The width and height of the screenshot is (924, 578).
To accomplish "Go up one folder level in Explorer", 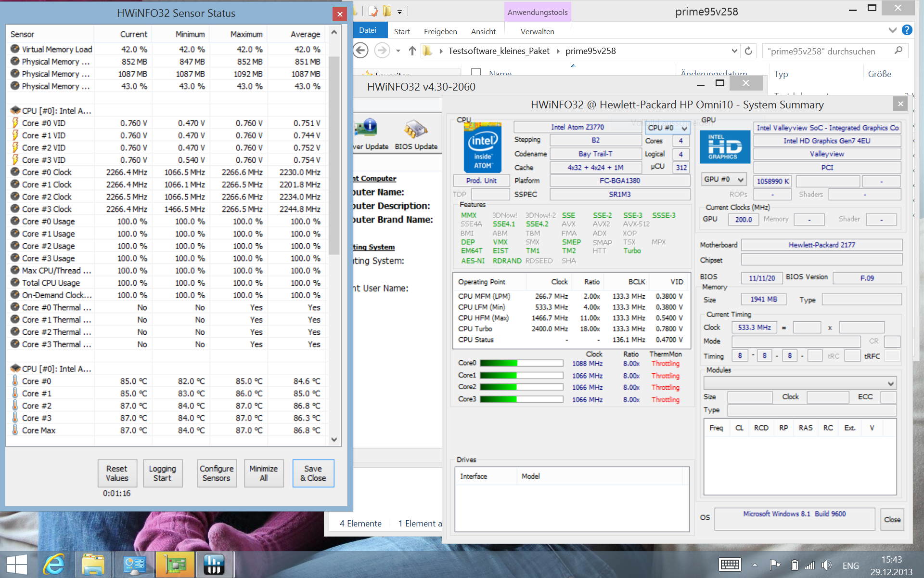I will 412,51.
